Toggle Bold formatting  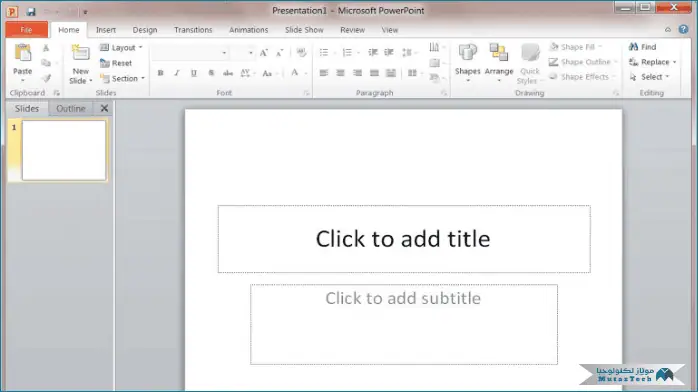point(160,73)
